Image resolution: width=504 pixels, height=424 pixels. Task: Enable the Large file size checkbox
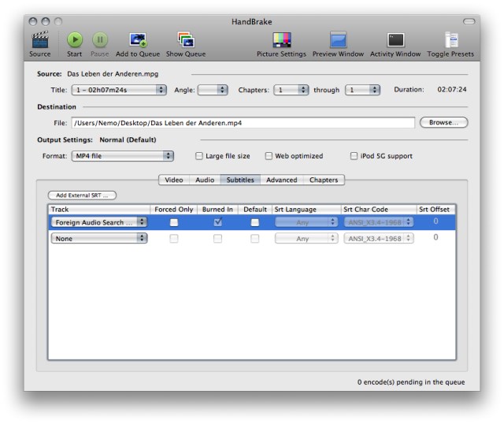coord(199,156)
